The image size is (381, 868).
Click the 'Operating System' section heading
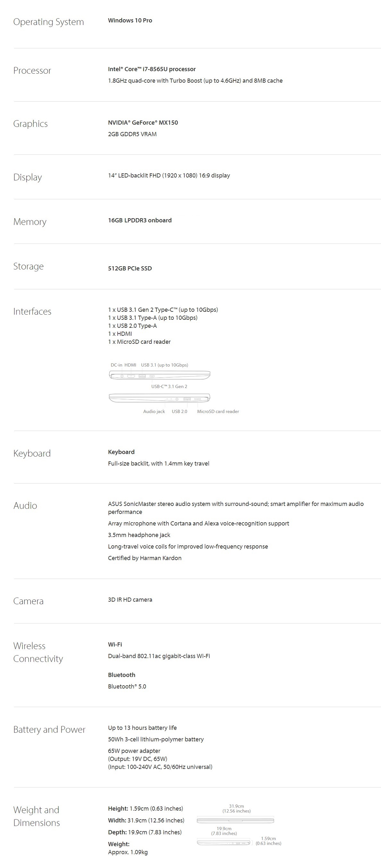click(48, 22)
